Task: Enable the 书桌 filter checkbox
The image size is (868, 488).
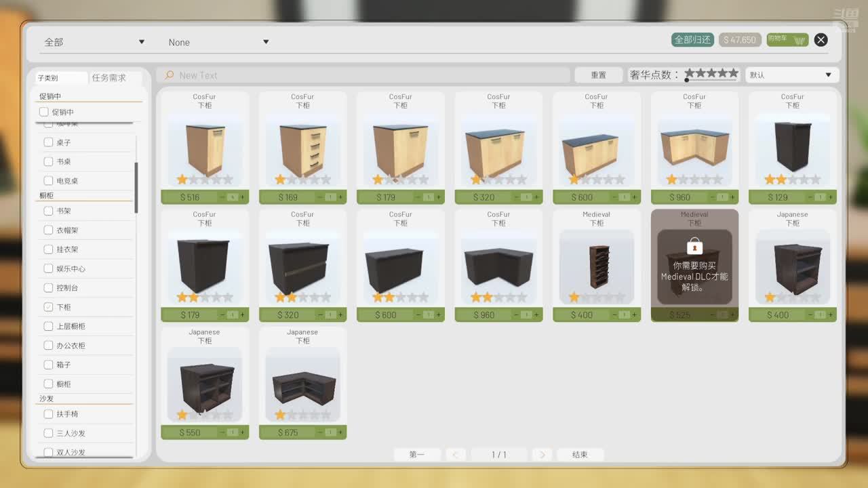Action: pyautogui.click(x=48, y=161)
